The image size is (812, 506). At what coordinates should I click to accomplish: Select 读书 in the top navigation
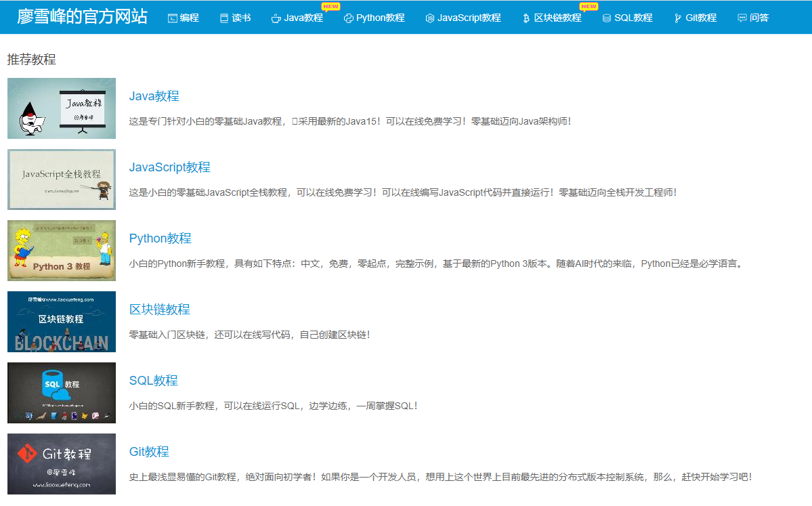[x=235, y=18]
